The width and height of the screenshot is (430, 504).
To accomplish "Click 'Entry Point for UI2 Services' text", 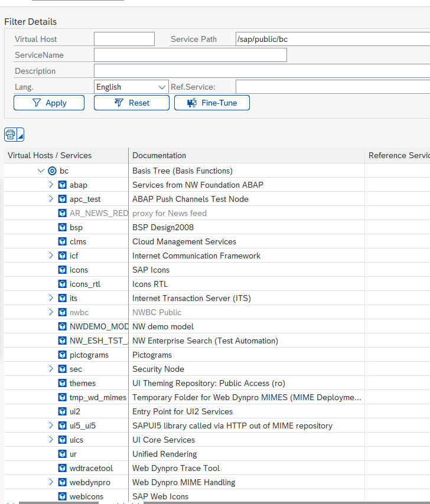I will tap(183, 411).
